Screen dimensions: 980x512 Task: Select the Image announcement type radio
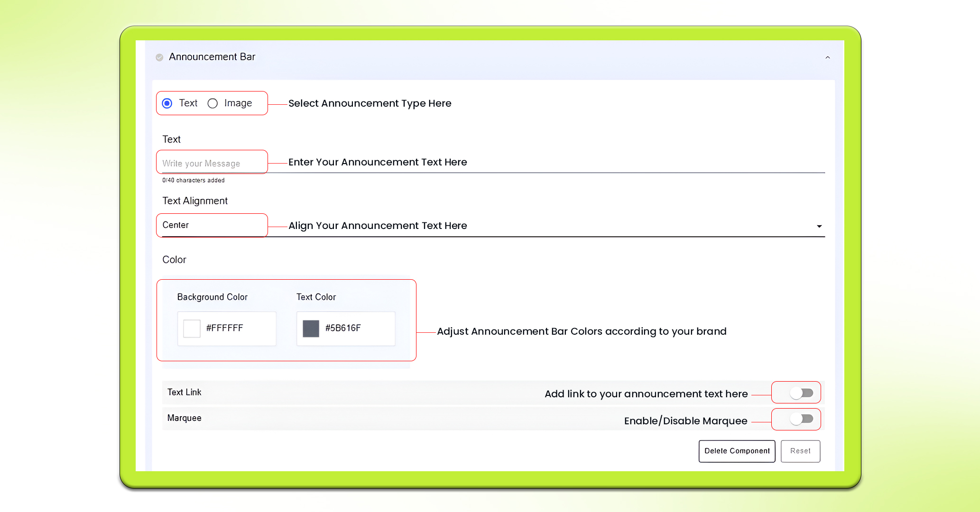[x=213, y=103]
